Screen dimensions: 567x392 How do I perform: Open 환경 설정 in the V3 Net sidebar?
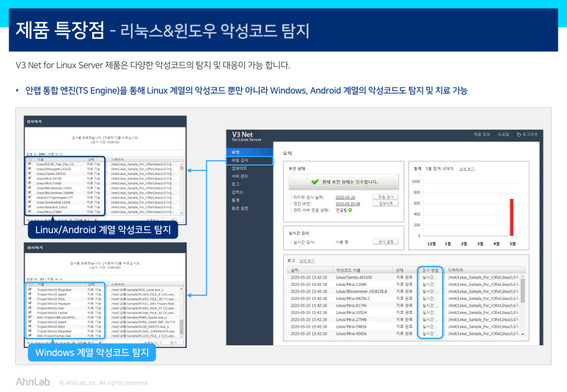click(249, 208)
